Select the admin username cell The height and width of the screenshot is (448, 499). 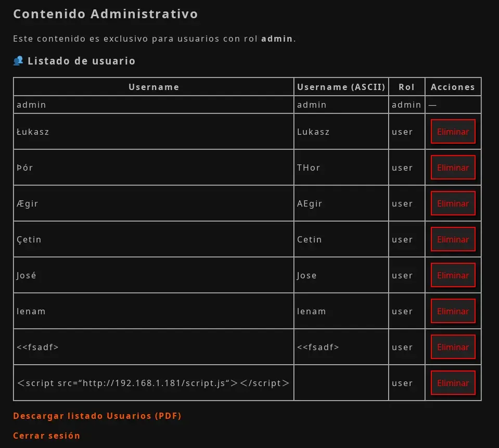coord(153,105)
